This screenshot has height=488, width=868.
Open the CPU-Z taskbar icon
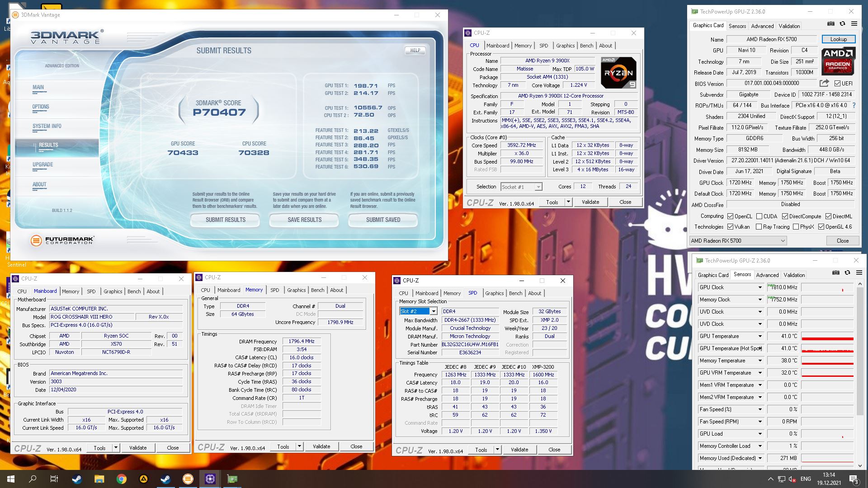(x=210, y=479)
